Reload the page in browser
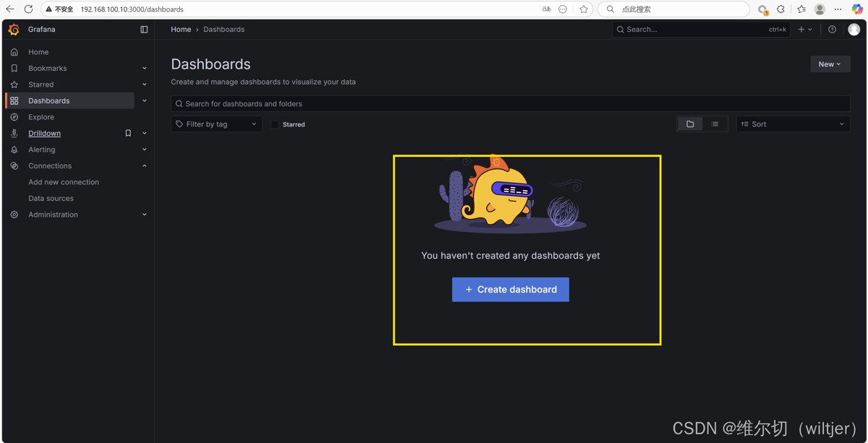This screenshot has height=443, width=868. (28, 9)
